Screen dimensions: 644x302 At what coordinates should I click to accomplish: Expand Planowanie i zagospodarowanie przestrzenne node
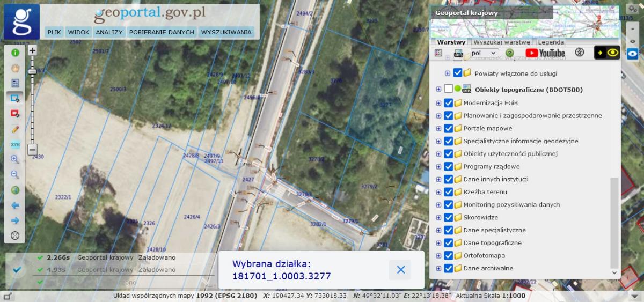(x=438, y=115)
